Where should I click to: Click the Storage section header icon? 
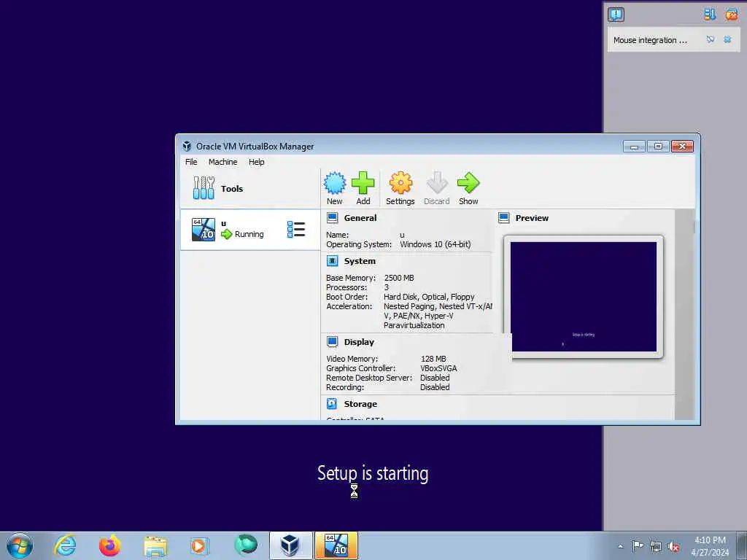(x=332, y=404)
